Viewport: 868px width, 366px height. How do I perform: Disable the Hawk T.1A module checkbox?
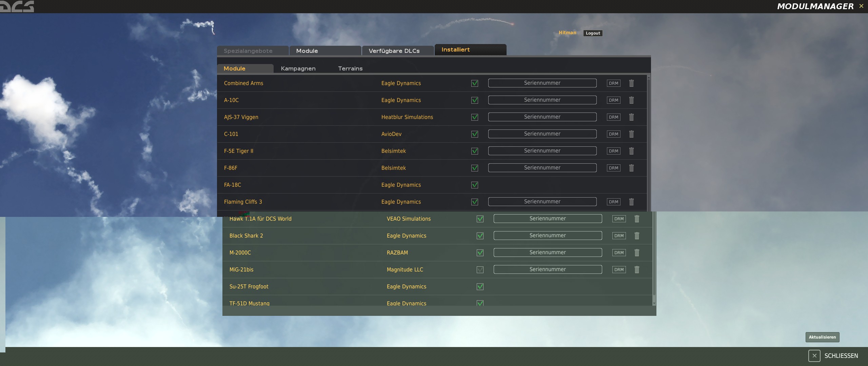[480, 219]
